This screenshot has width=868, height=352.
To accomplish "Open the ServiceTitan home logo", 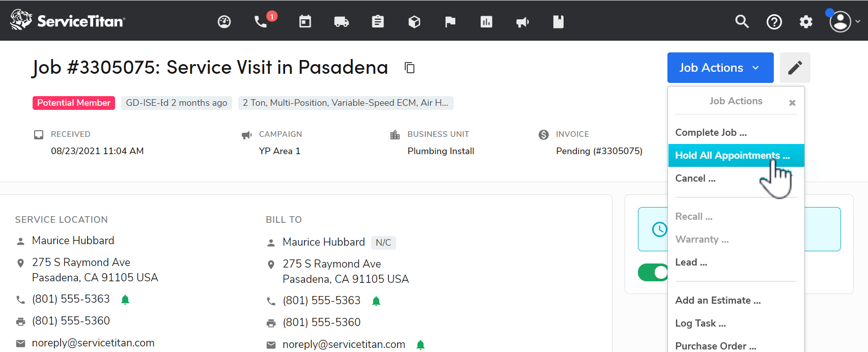I will 68,20.
